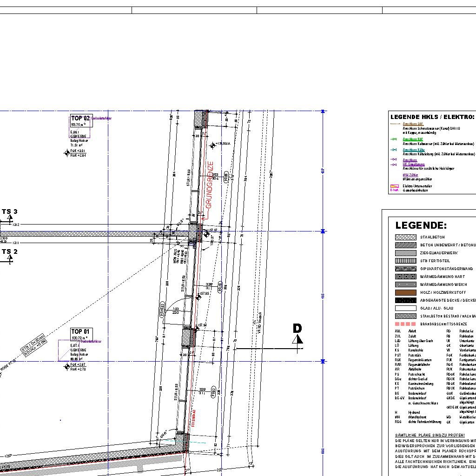Click the brown Holz/Holzwerkstoff legend swatch
Viewport: 476px width, 476px height.
tap(405, 292)
